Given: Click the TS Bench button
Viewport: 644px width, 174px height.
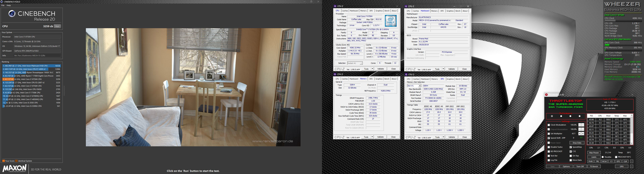Looking at the screenshot, I should [594, 166].
